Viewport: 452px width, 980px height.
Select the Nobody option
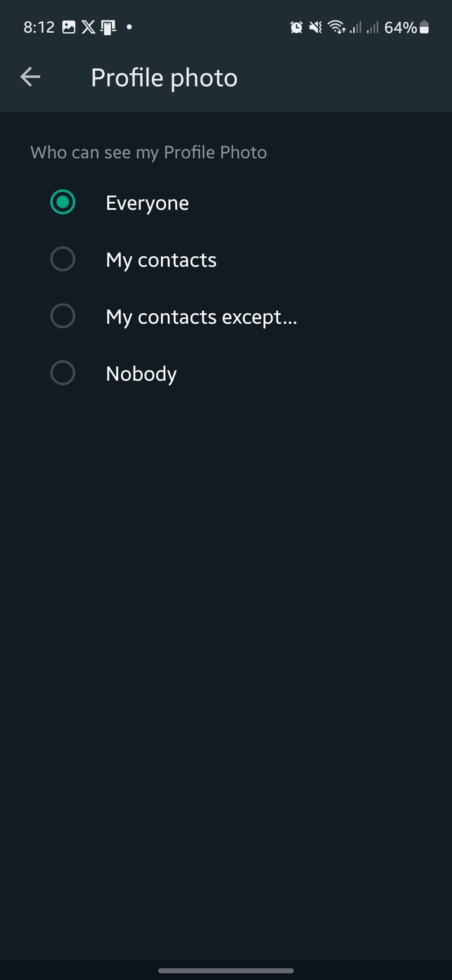tap(63, 373)
